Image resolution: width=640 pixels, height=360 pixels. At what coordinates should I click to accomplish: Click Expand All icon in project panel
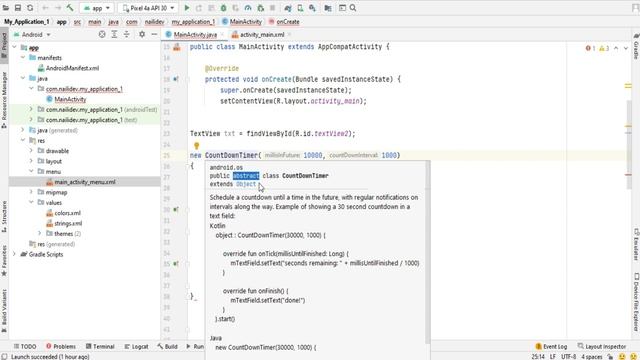(114, 35)
